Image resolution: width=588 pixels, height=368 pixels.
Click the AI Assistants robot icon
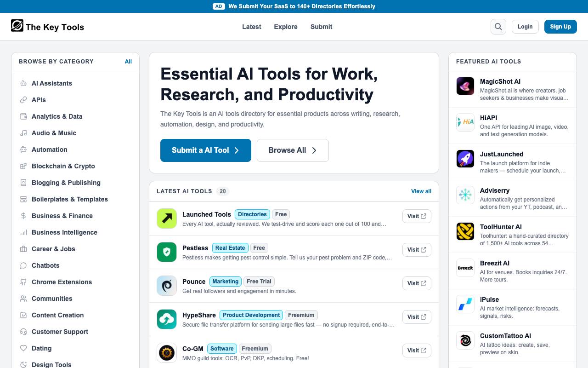(x=23, y=83)
